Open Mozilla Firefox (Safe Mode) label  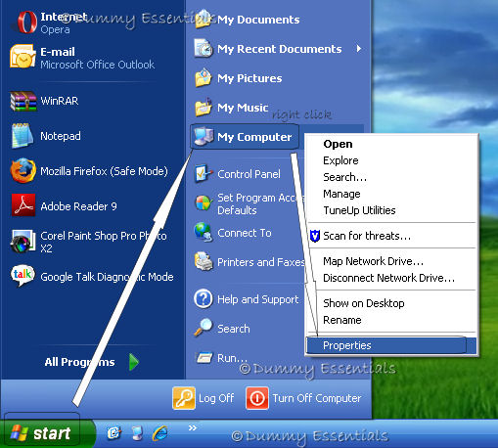pyautogui.click(x=104, y=171)
